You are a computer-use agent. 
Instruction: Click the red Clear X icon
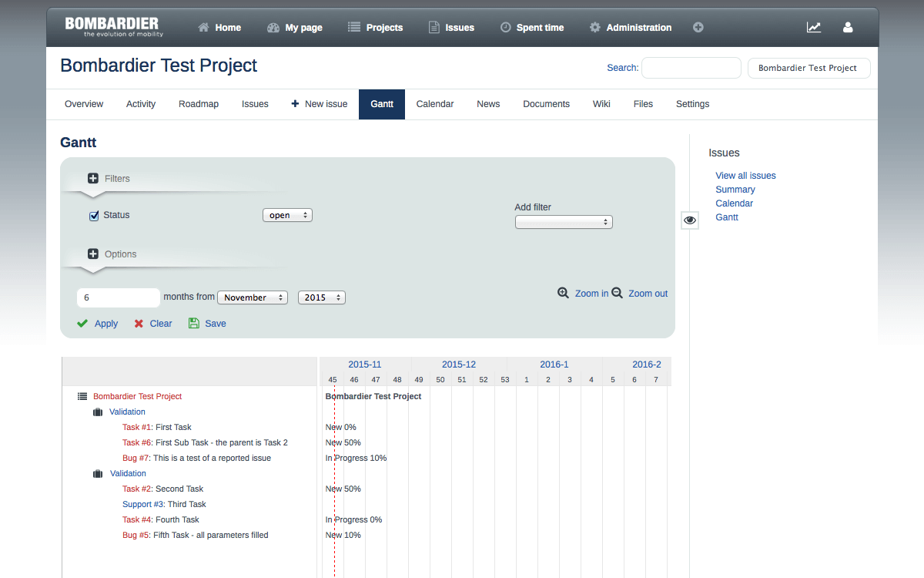point(139,324)
